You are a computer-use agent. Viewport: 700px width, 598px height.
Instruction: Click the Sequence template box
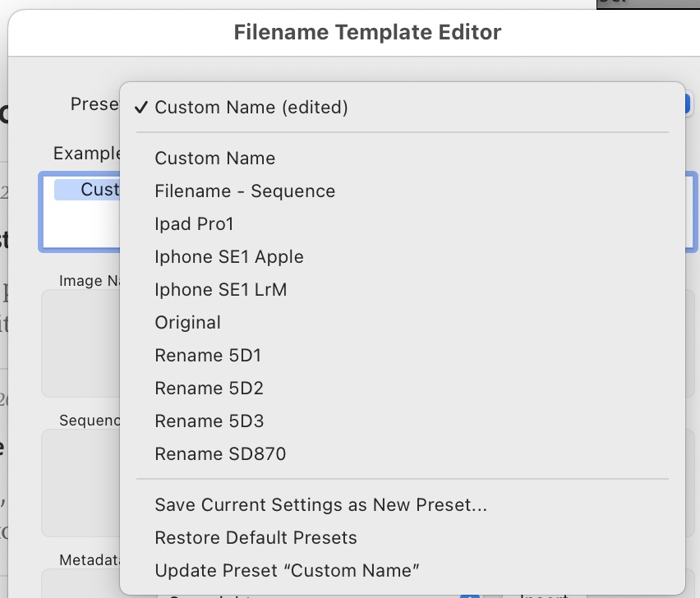(82, 483)
